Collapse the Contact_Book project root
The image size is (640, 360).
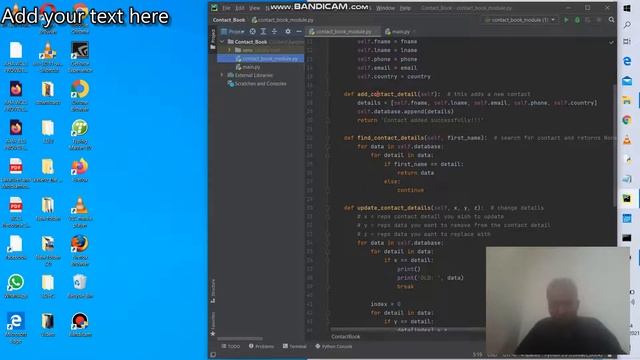click(x=222, y=42)
